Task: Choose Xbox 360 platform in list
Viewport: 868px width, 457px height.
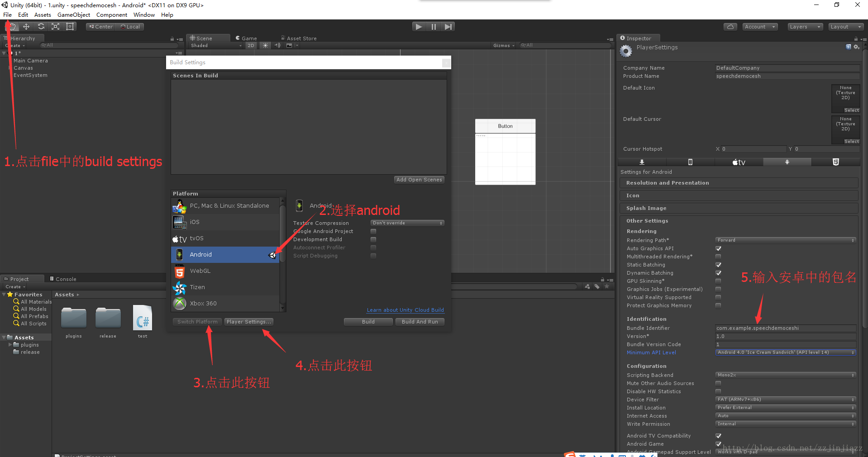Action: (225, 303)
